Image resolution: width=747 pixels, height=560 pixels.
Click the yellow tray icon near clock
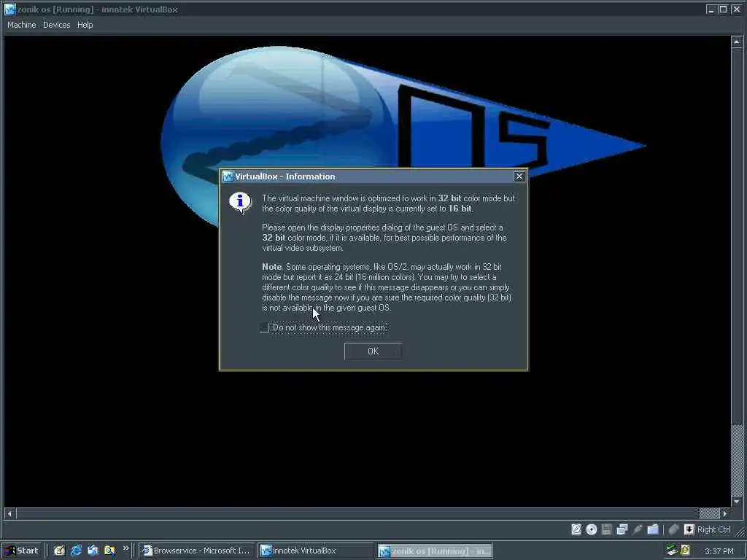click(x=685, y=550)
